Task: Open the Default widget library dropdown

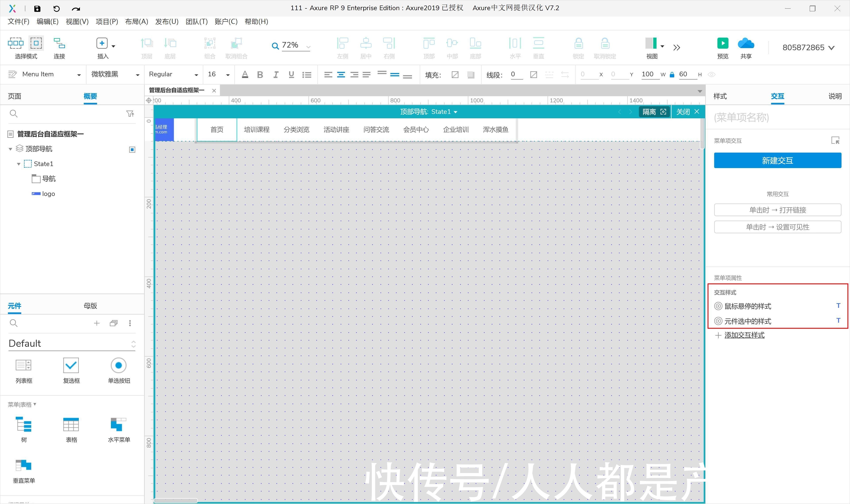Action: pyautogui.click(x=72, y=344)
